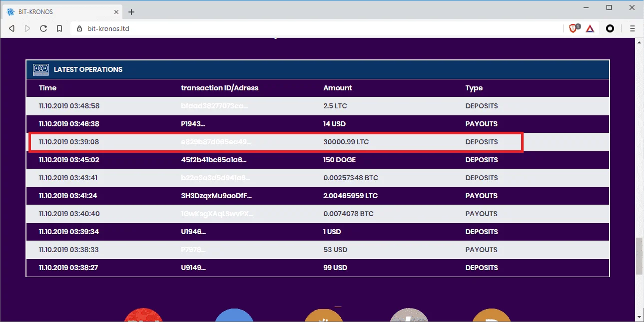The height and width of the screenshot is (322, 644).
Task: Click transaction ID P1943…
Action: [x=193, y=124]
